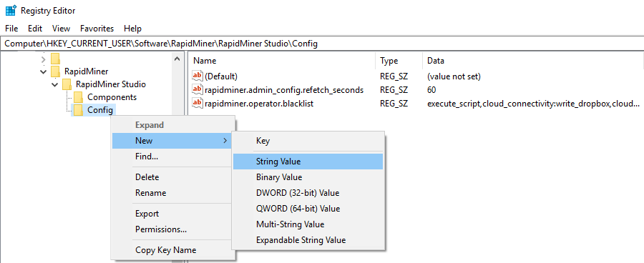644x263 pixels.
Task: Open the View menu
Action: tap(62, 29)
